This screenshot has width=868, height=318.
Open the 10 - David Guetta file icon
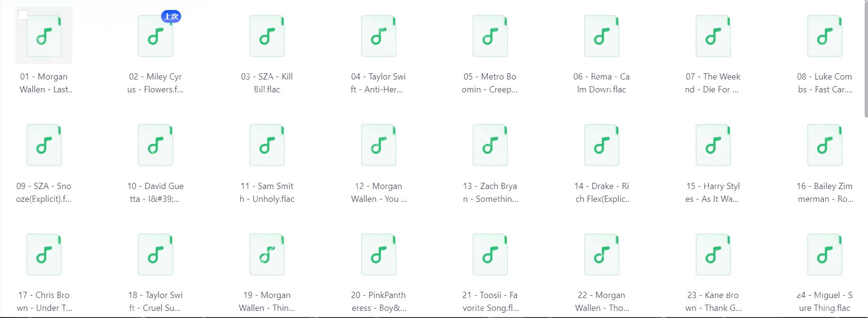155,145
